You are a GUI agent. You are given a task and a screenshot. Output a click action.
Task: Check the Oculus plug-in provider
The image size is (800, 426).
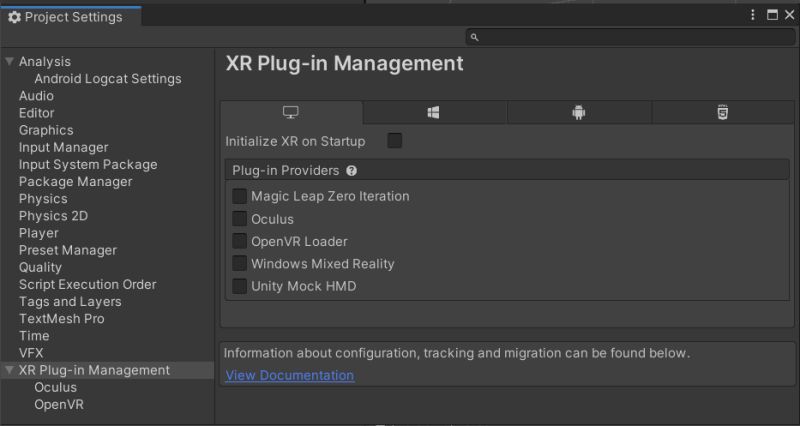240,219
